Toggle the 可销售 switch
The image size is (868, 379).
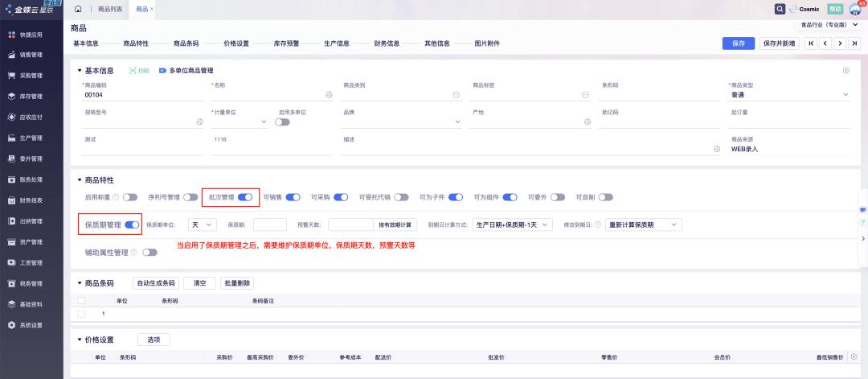coord(293,196)
